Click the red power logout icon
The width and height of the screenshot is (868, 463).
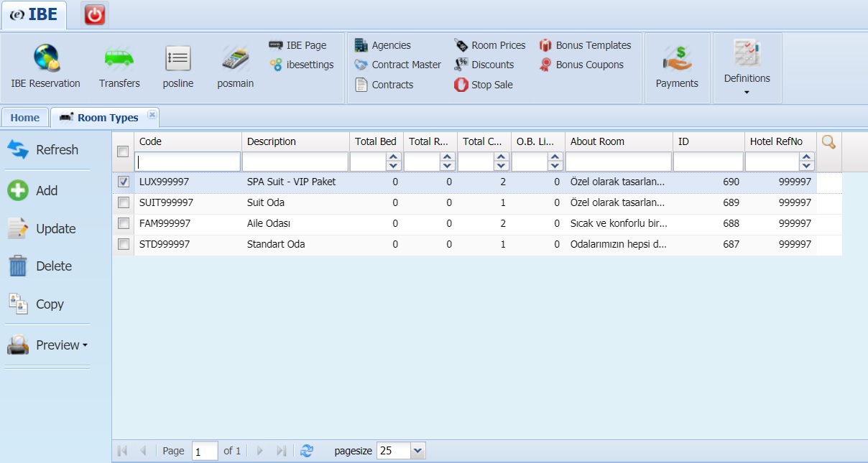(x=95, y=14)
